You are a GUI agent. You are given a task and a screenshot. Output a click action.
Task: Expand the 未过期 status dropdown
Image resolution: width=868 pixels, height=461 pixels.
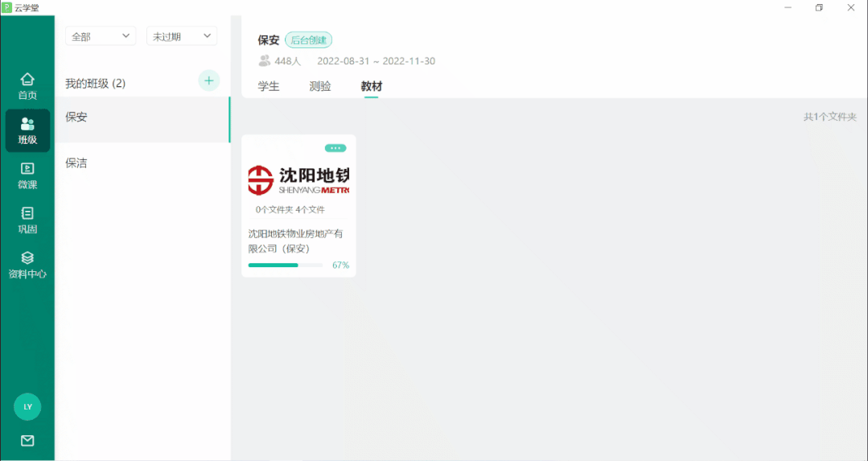coord(182,36)
